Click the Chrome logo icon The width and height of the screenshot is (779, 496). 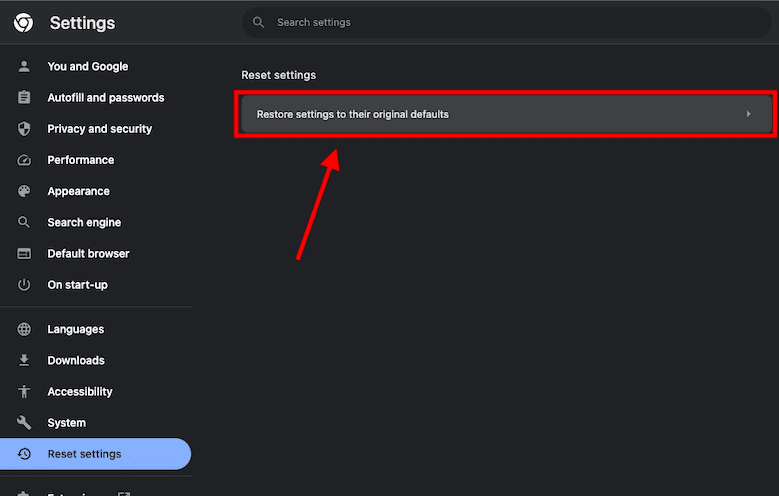point(23,23)
